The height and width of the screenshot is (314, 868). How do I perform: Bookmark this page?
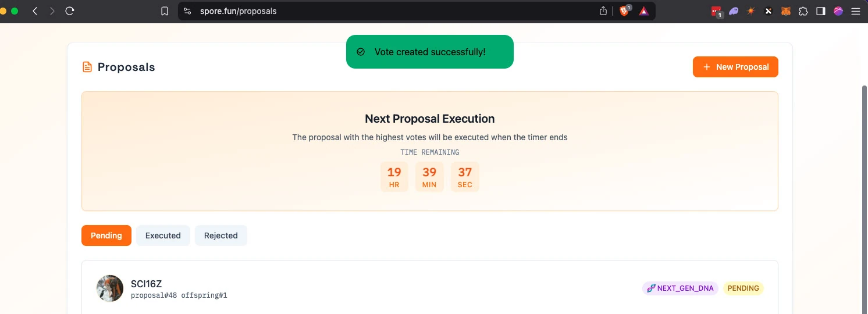165,11
